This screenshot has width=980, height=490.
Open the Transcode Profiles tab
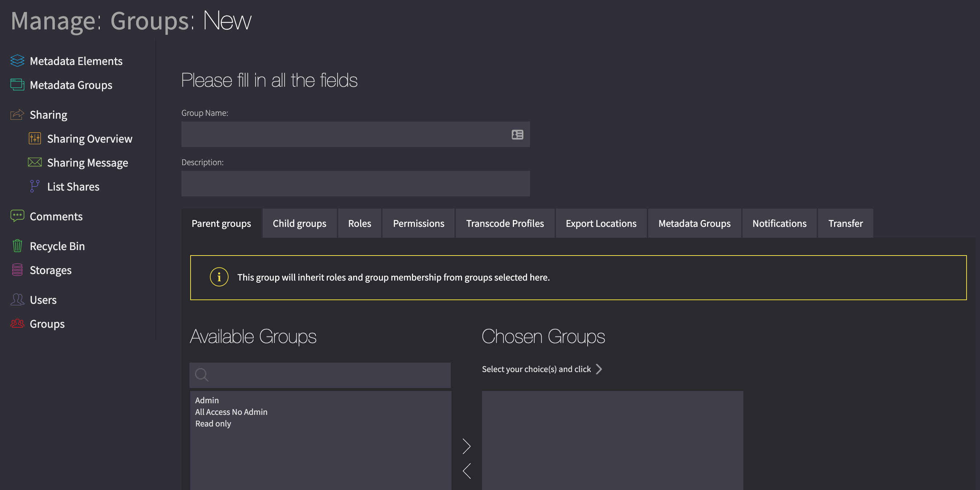505,223
